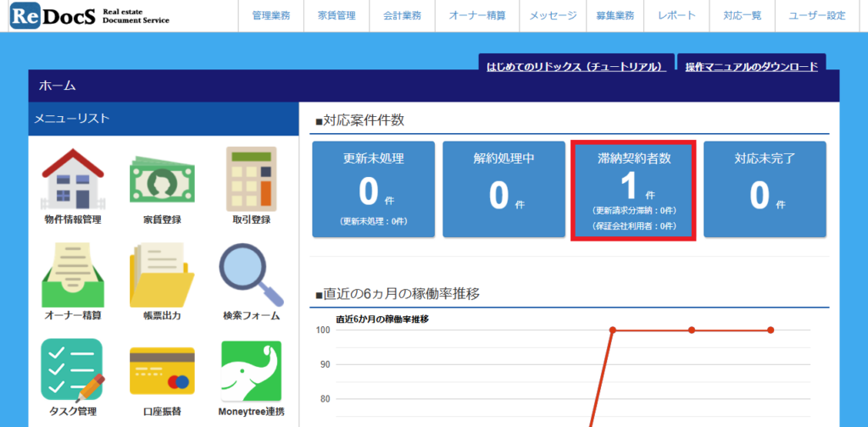Click the 90 axis label on chart

325,364
